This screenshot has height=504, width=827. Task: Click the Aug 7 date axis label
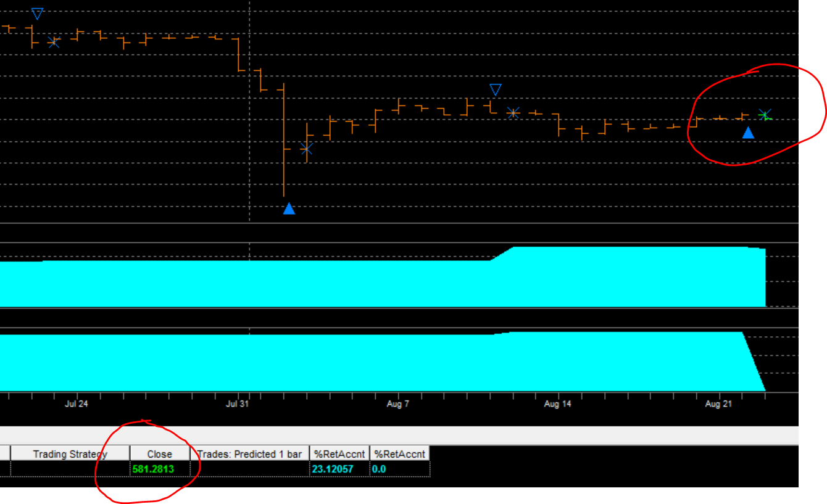pyautogui.click(x=398, y=404)
